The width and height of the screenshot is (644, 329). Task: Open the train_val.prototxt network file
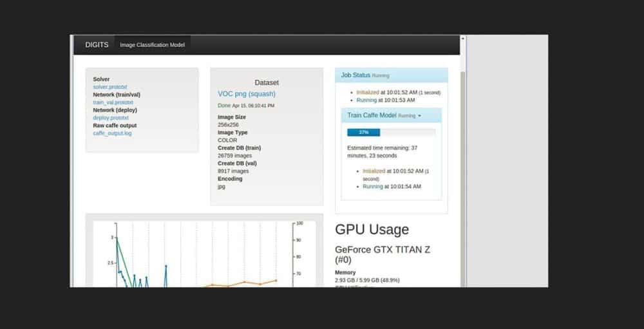(113, 102)
